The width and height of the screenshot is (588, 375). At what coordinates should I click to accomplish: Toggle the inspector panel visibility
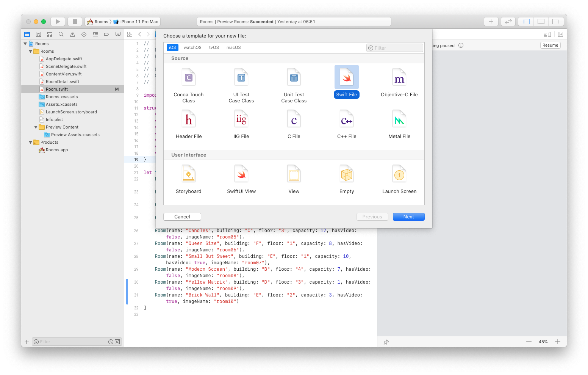click(x=556, y=22)
